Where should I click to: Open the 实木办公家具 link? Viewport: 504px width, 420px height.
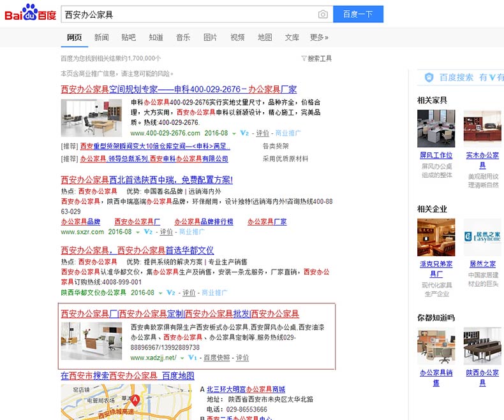coord(482,160)
